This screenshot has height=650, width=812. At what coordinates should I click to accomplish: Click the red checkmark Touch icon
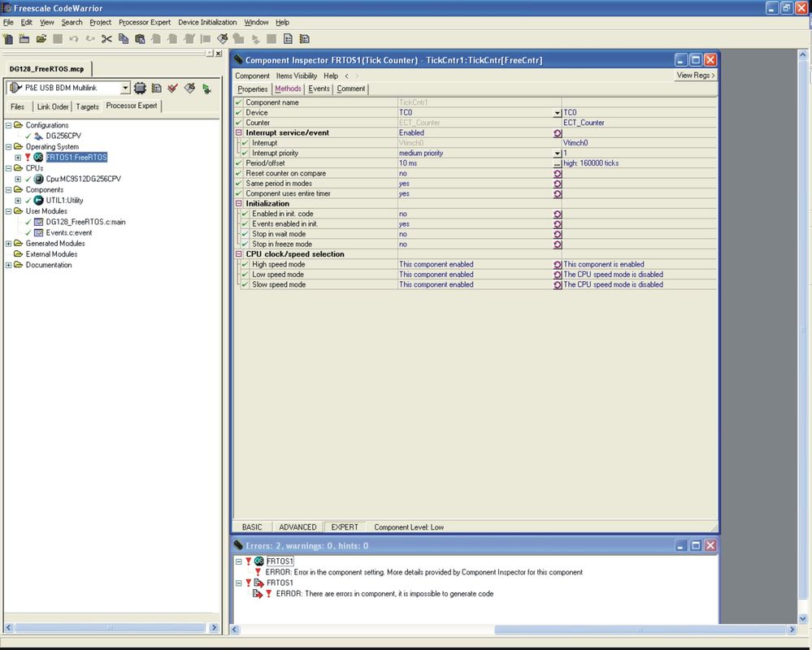(173, 88)
